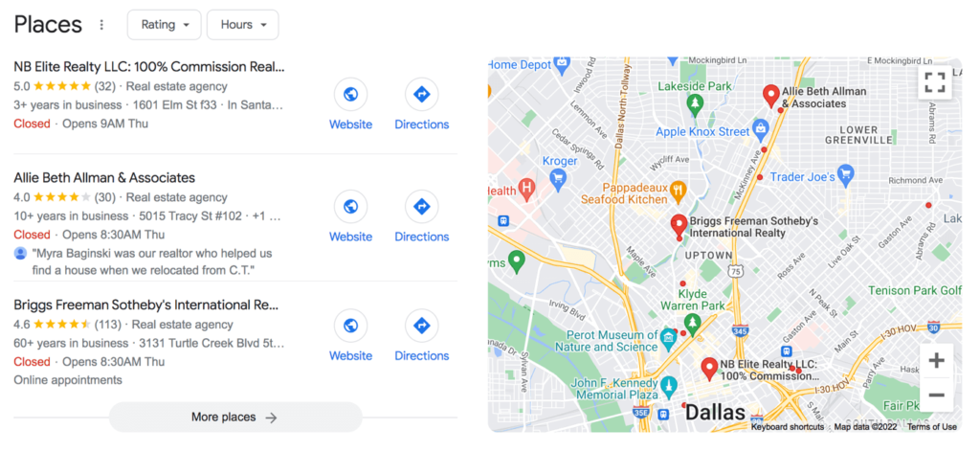Open the NB Elite Realty LLC listing title
Image resolution: width=980 pixels, height=452 pixels.
point(148,67)
